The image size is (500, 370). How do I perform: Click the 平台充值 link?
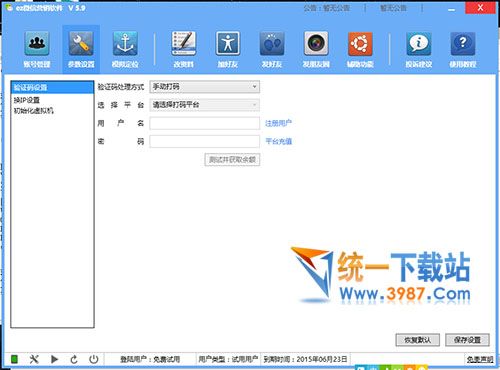point(278,141)
